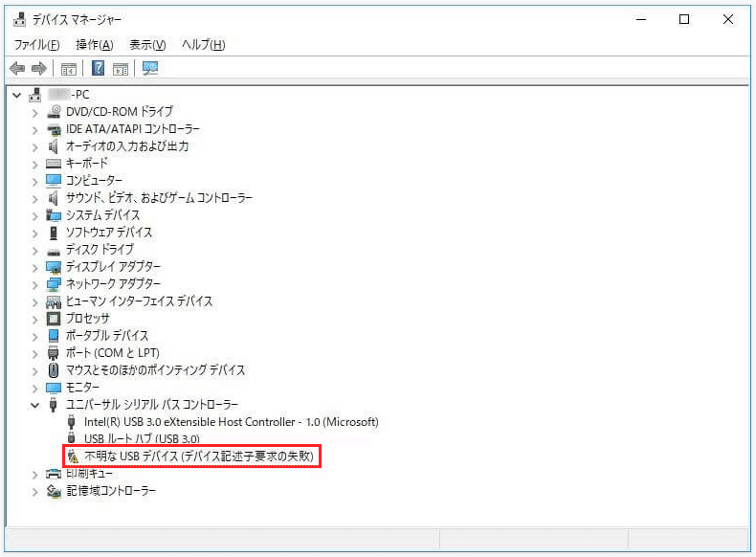The image size is (756, 557).
Task: Click the ヒューマン インターフェイス デバイス icon
Action: point(54,301)
